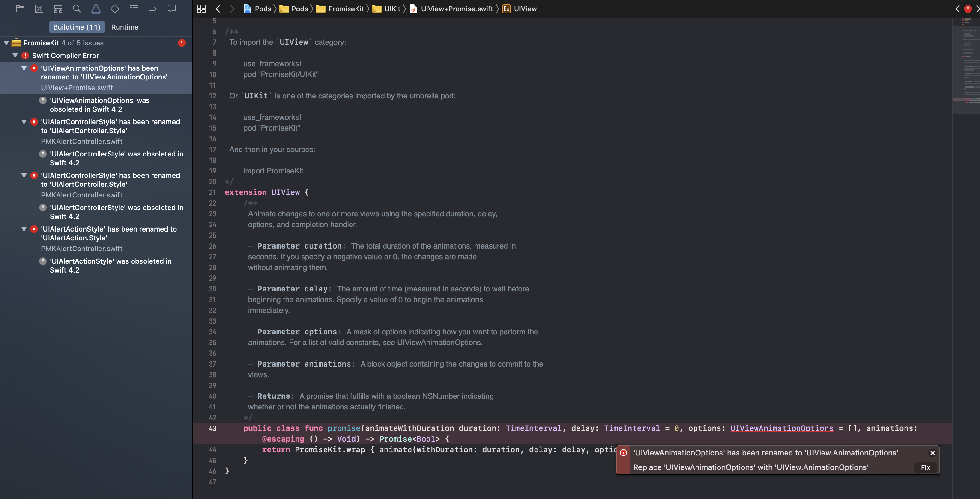Image resolution: width=980 pixels, height=499 pixels.
Task: Click the underlined UIViewAnimationOptions type in code
Action: 781,428
